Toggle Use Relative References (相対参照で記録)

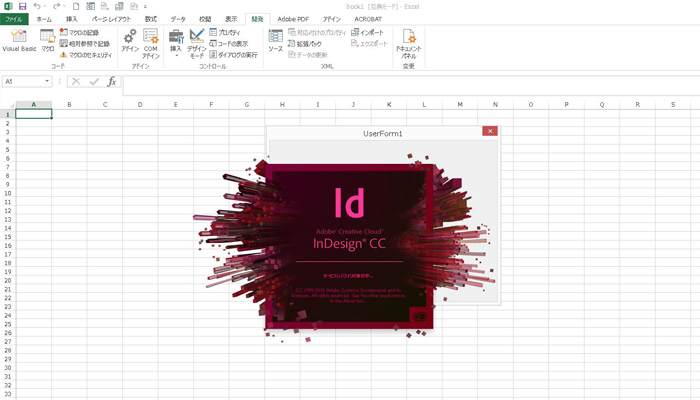point(85,44)
